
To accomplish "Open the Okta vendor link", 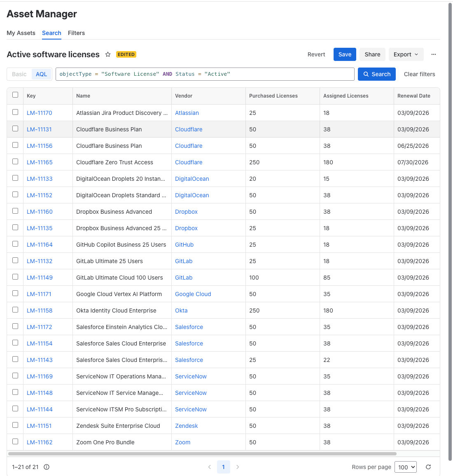I will point(181,310).
